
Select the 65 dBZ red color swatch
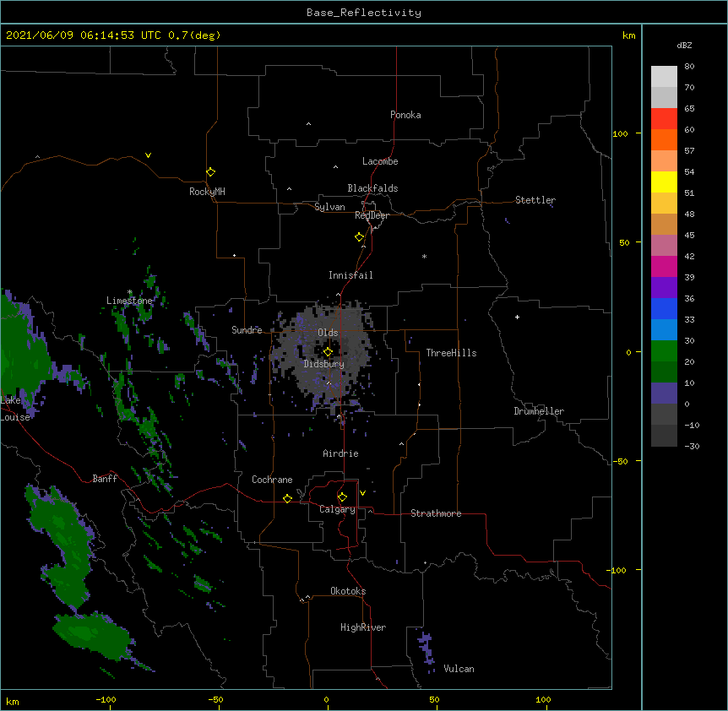(x=664, y=119)
